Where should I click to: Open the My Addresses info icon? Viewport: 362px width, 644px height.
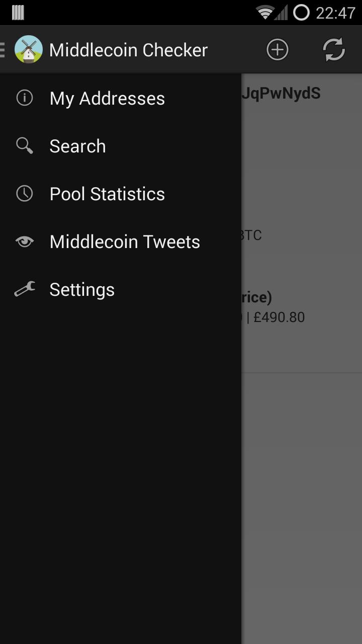(24, 98)
